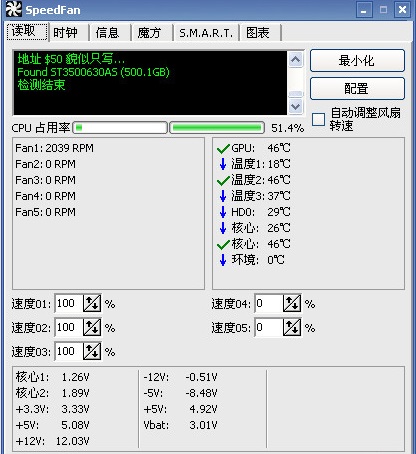This screenshot has width=416, height=454.
Task: Click the blue arrow beside 核心 26℃
Action: [x=223, y=228]
